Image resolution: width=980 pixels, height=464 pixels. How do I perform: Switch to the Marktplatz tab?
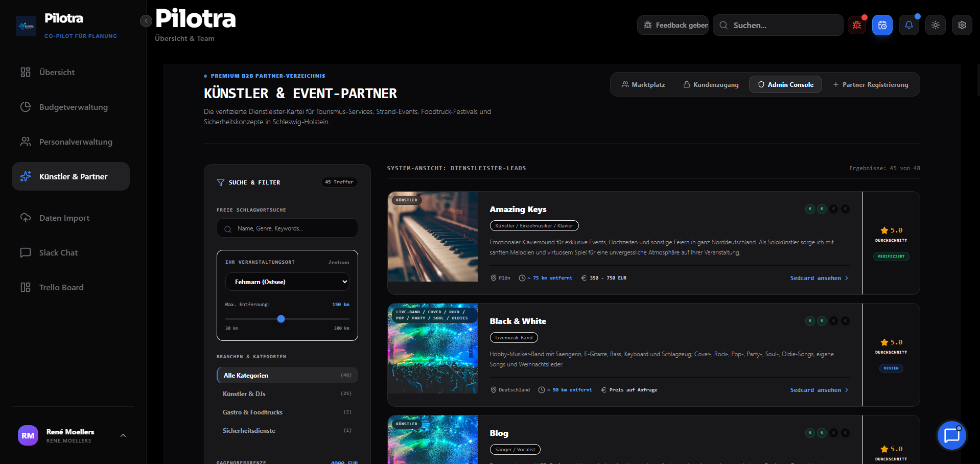tap(643, 84)
